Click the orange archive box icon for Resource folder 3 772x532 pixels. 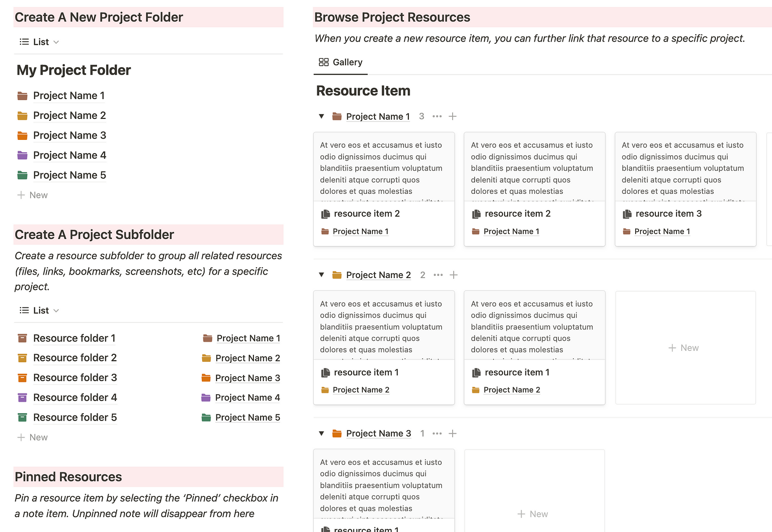[22, 378]
